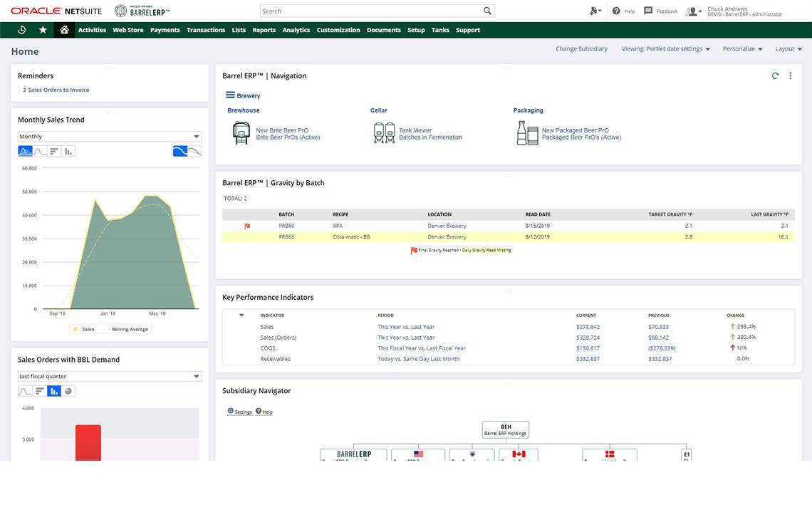
Task: Click the Shortcuts star icon
Action: click(43, 30)
